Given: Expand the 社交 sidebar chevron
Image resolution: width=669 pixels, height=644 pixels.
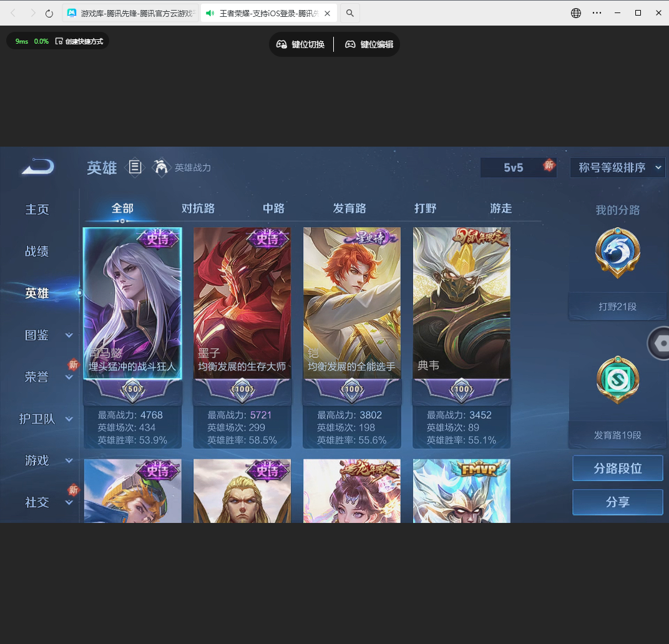Looking at the screenshot, I should (x=69, y=503).
